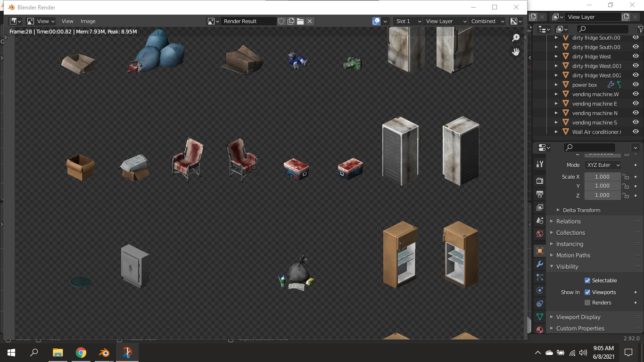Click the zoom magnifier icon in the render view
The width and height of the screenshot is (644, 362).
(x=516, y=37)
